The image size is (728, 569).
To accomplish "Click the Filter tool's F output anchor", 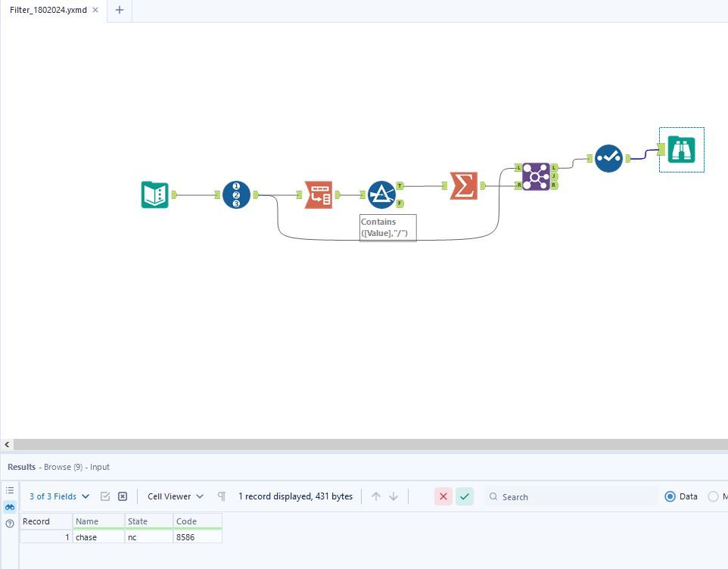I will [400, 204].
